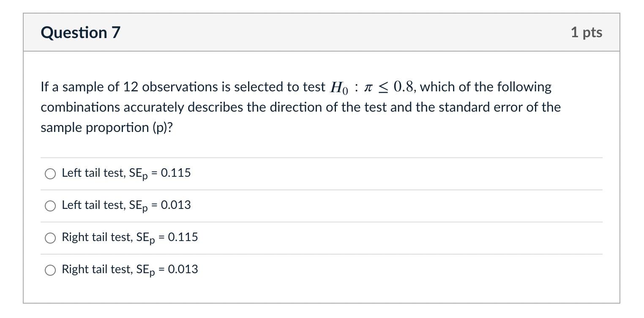Screen dimensions: 644x318
Task: Click the 0.013 value in the last option
Action: coord(183,269)
